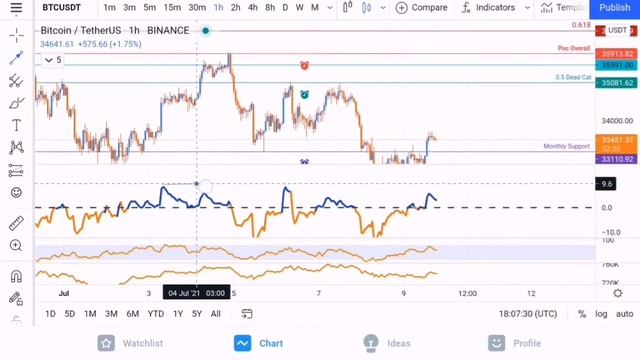Select the brush drawing tool

(16, 103)
